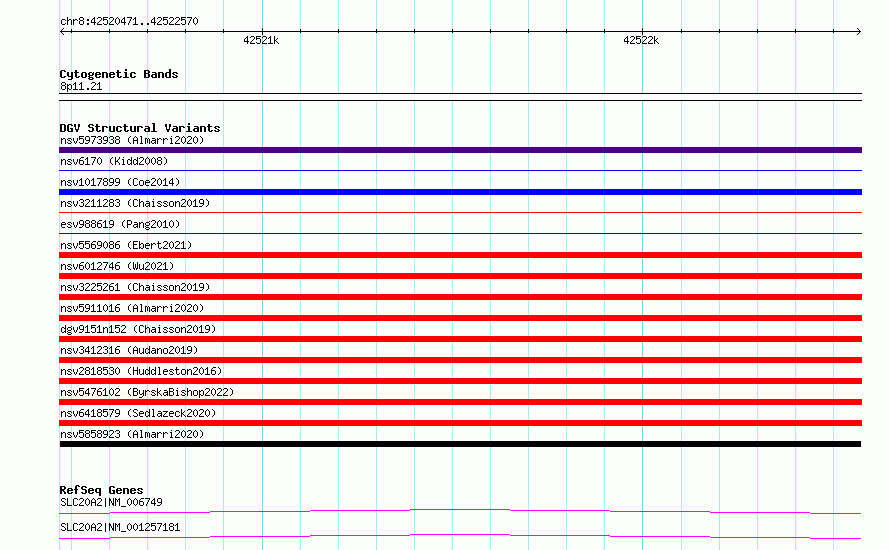Click the red bar under nsv3225261 (Chaisson2019)
The image size is (890, 550).
460,297
